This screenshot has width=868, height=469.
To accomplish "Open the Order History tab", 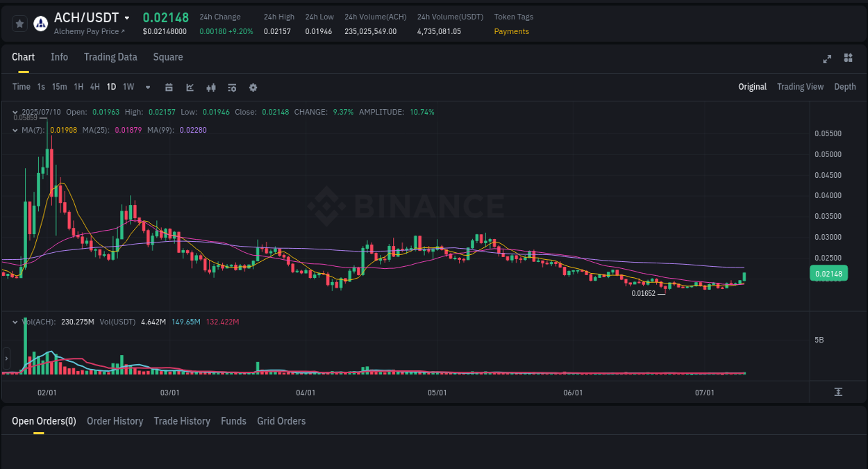I will [x=115, y=421].
